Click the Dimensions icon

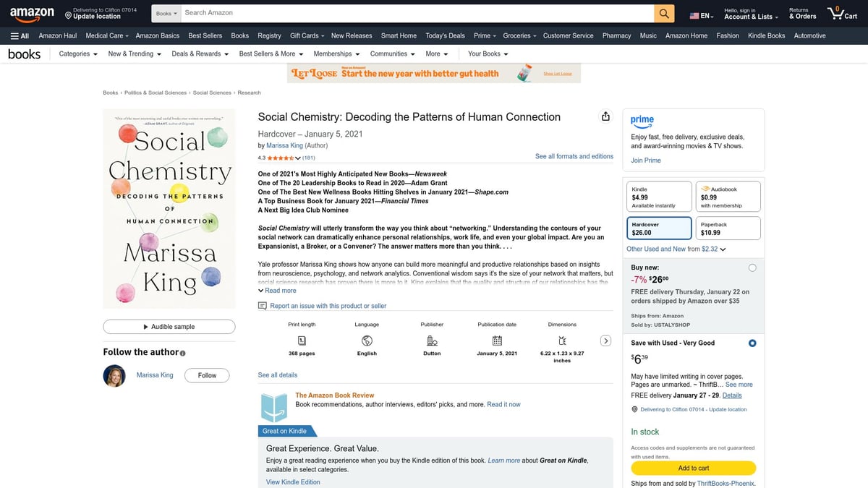pos(562,341)
